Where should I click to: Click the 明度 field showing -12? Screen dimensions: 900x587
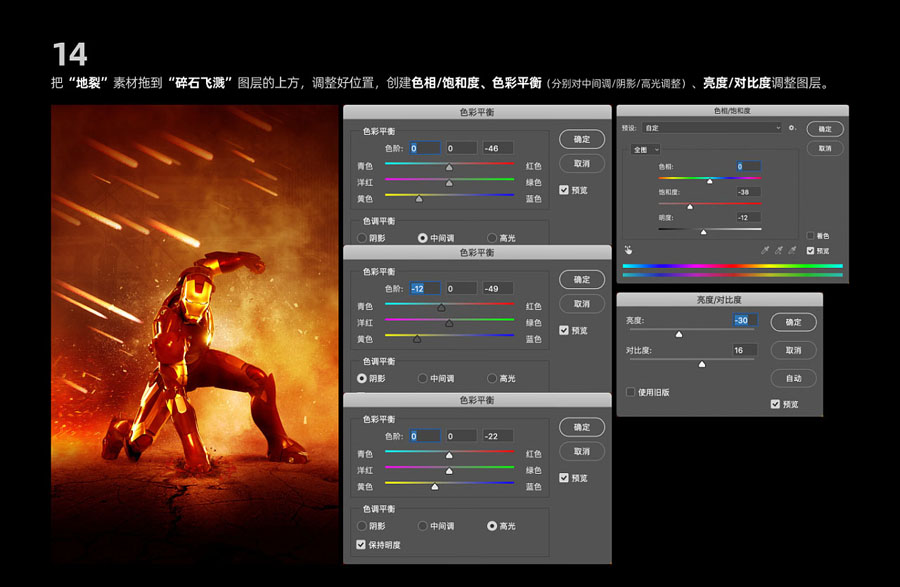tap(747, 217)
